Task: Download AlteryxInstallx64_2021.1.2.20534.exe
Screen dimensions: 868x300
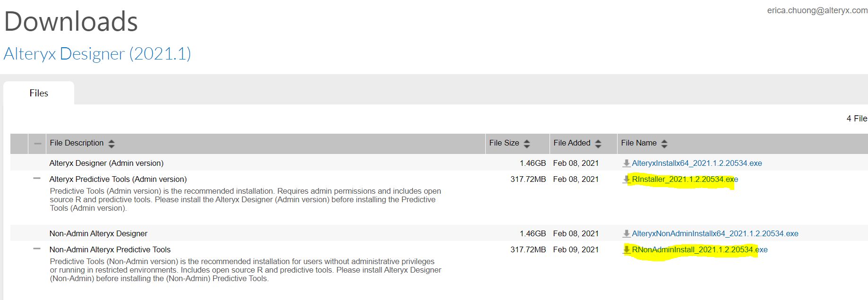Action: pyautogui.click(x=696, y=163)
